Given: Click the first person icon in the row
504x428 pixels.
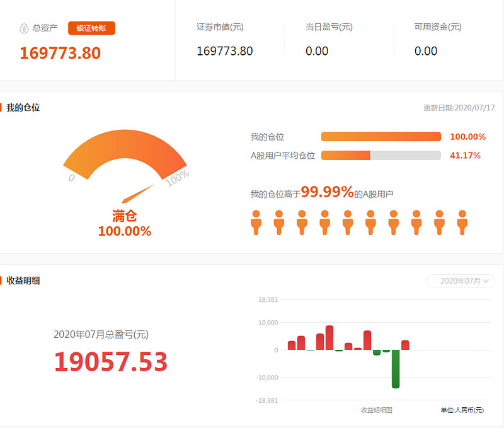Looking at the screenshot, I should pyautogui.click(x=256, y=223).
